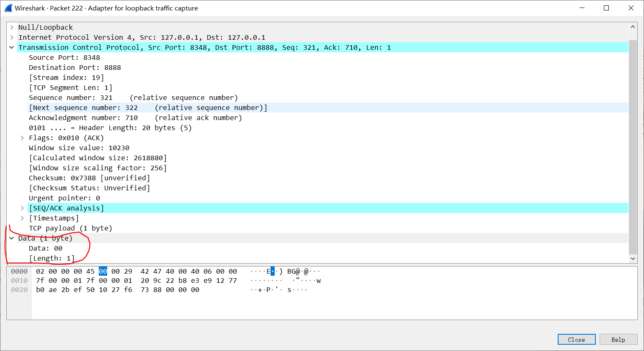Click the [SEQ/ACK analysis] row text

pyautogui.click(x=67, y=208)
